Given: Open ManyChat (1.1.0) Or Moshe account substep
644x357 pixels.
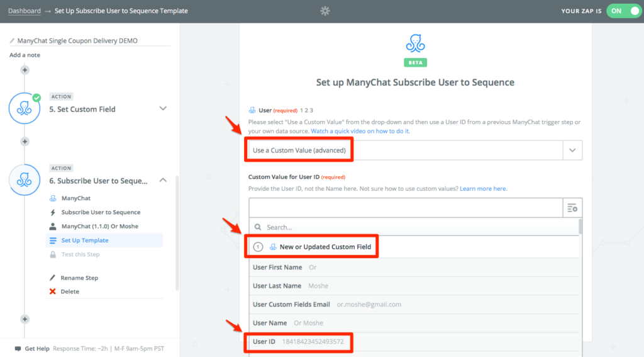Looking at the screenshot, I should (100, 226).
